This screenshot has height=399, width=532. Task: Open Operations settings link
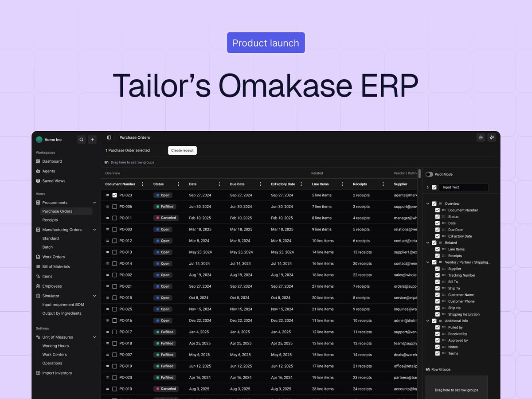[52, 363]
